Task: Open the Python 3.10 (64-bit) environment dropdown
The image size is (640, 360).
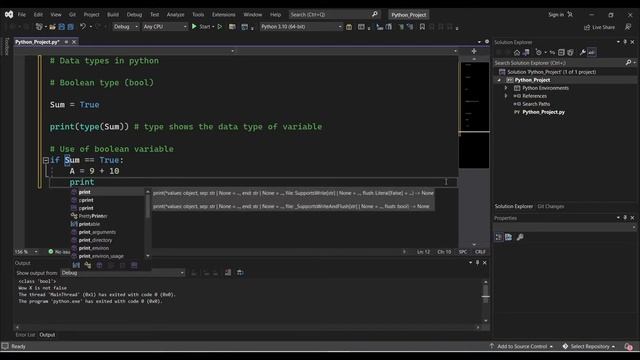Action: (x=301, y=27)
